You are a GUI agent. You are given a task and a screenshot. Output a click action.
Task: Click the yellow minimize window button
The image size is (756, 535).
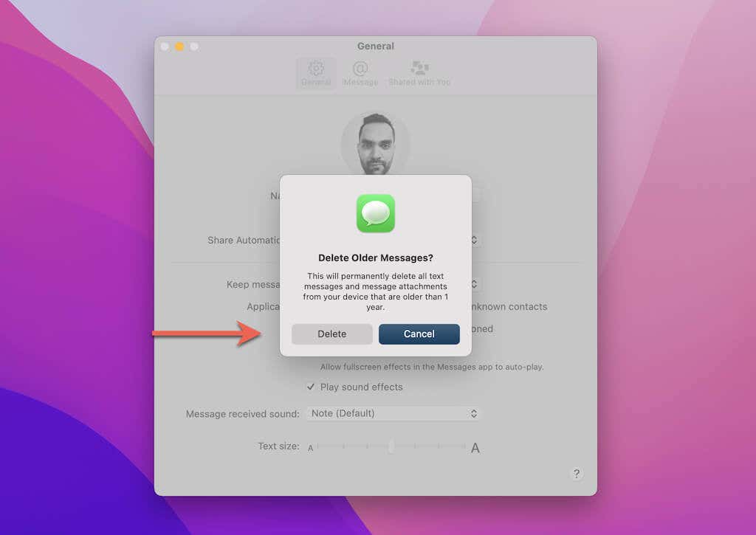tap(179, 46)
